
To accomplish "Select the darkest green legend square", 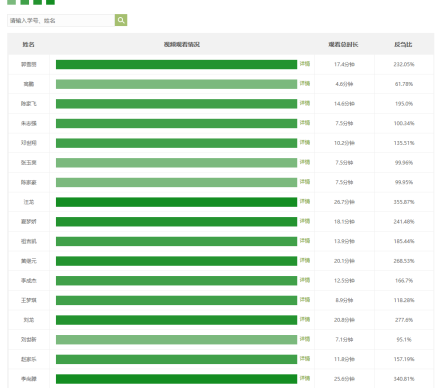I will pyautogui.click(x=50, y=2).
